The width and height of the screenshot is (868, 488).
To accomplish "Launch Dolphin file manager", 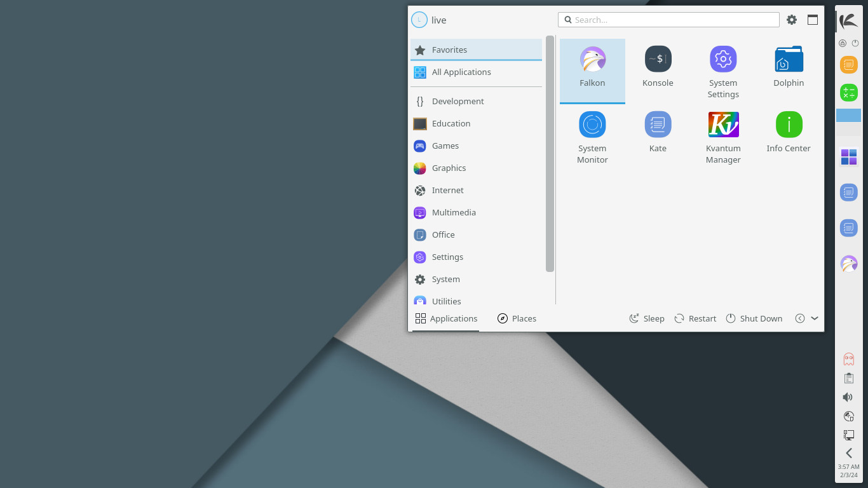I will pyautogui.click(x=789, y=71).
